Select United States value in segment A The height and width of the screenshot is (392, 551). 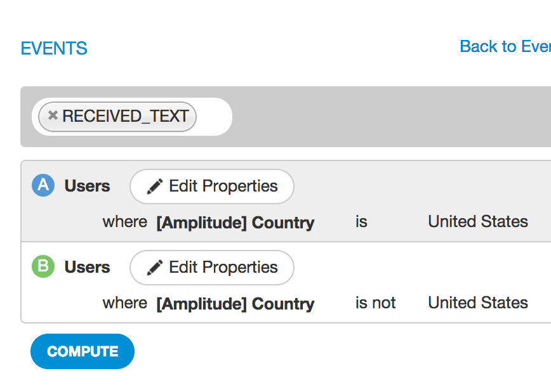pyautogui.click(x=477, y=221)
